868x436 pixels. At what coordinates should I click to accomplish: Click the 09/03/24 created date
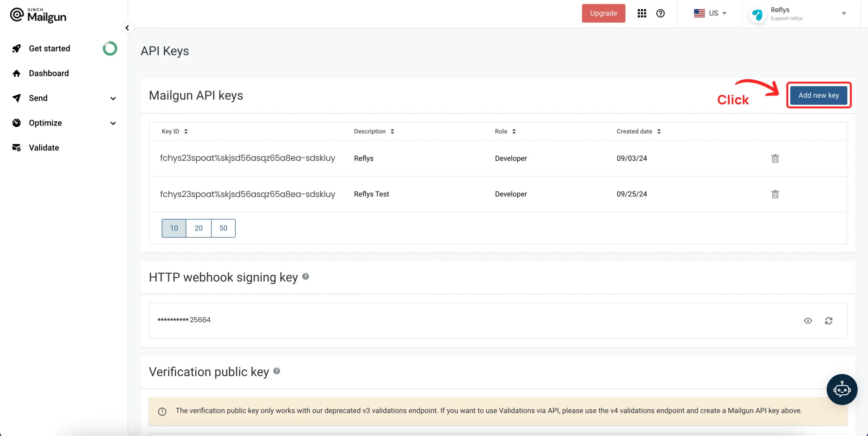pyautogui.click(x=632, y=158)
